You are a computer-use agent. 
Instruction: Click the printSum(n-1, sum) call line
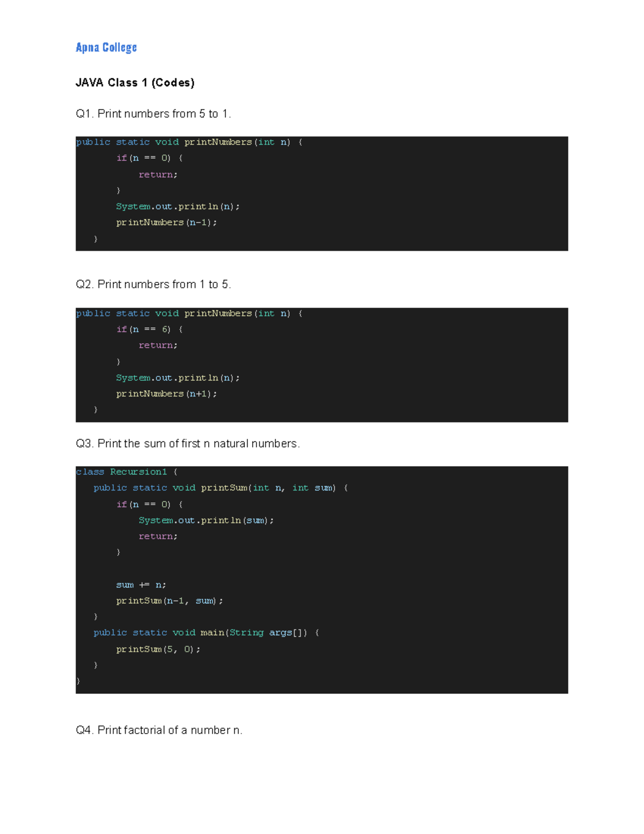click(170, 601)
